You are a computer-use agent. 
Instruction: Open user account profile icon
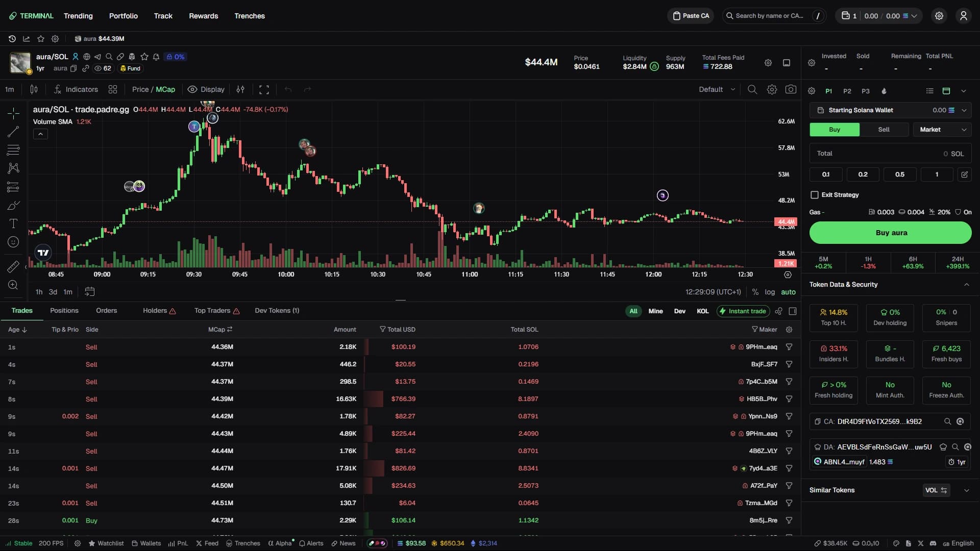963,16
